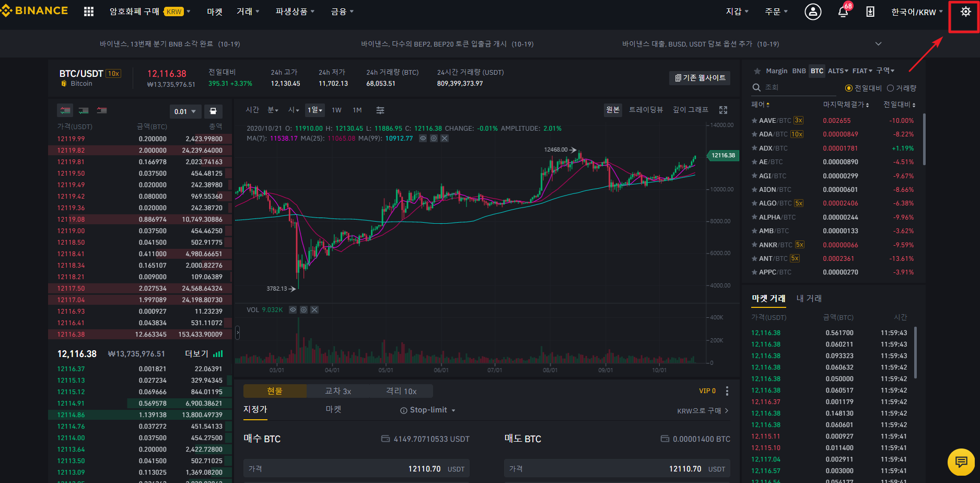Toggle the favorite star on AAVE/BTC
Image resolution: width=980 pixels, height=483 pixels.
(754, 120)
